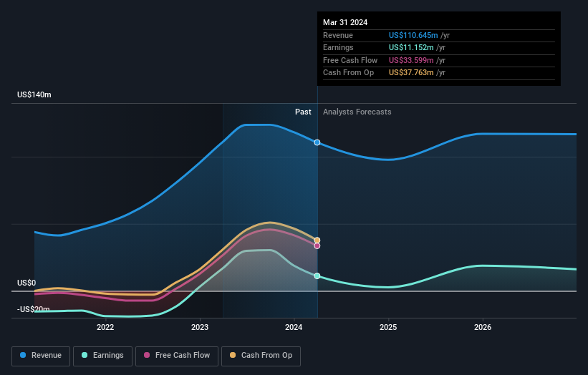Click the Free Cash Flow row label in tooltip
588x375 pixels.
coord(350,60)
